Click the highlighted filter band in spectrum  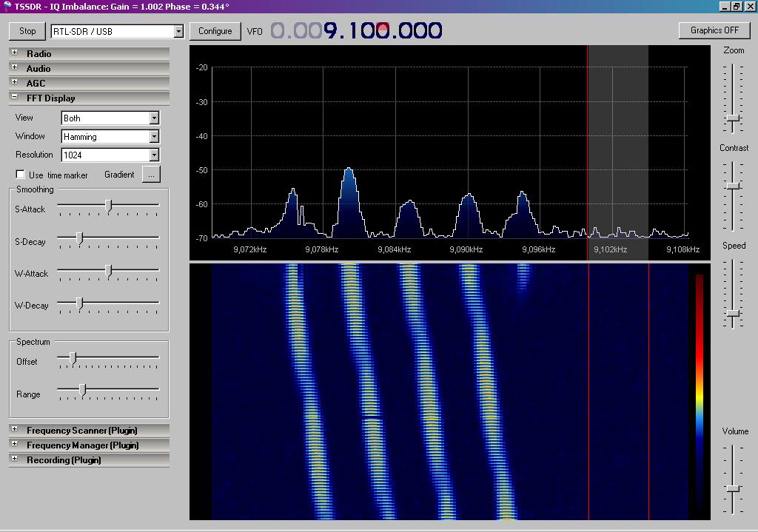coord(618,152)
